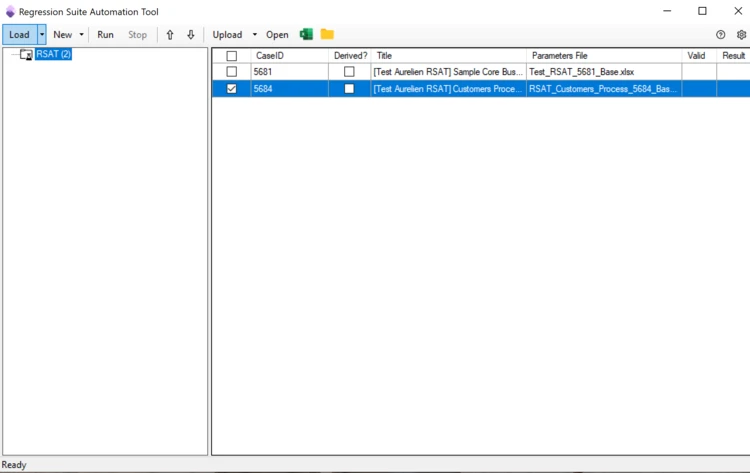Viewport: 750px width, 473px height.
Task: Expand the Upload dropdown arrow
Action: 254,35
